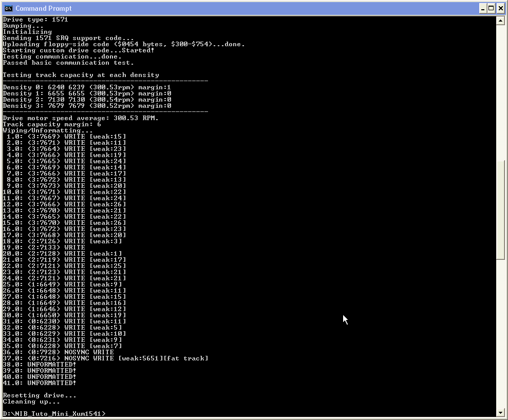
Task: Click the Command Prompt title bar text
Action: [x=44, y=8]
